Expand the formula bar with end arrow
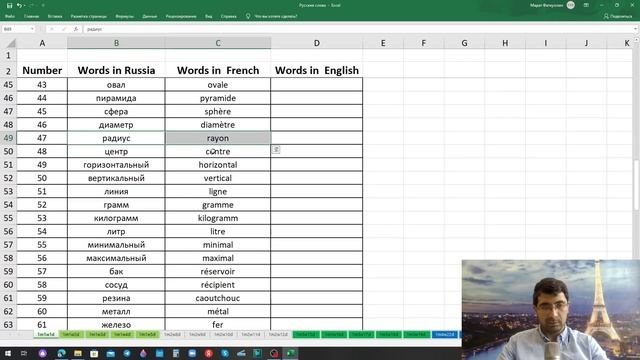 pos(635,29)
